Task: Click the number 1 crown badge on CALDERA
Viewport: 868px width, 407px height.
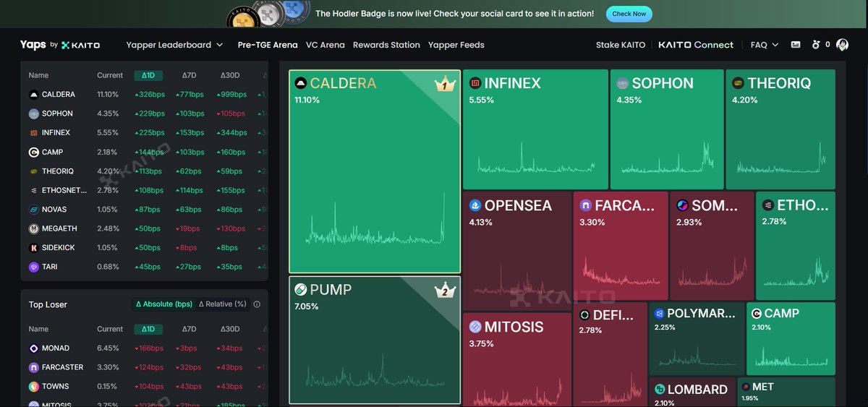Action: click(x=445, y=85)
